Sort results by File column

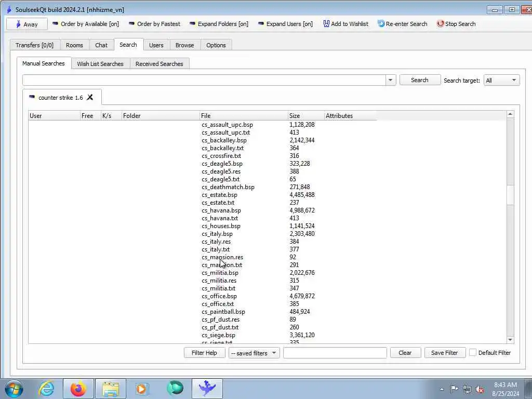244,116
